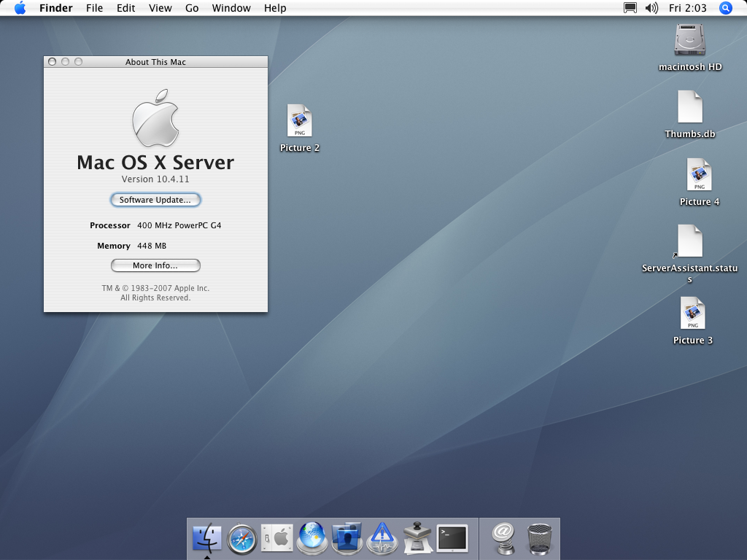
Task: Launch Terminal from the Dock
Action: 452,539
